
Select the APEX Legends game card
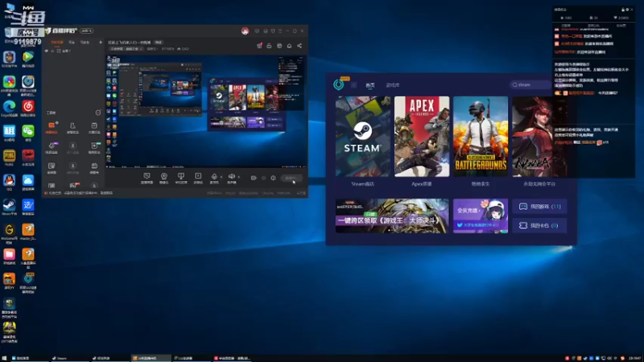[422, 136]
